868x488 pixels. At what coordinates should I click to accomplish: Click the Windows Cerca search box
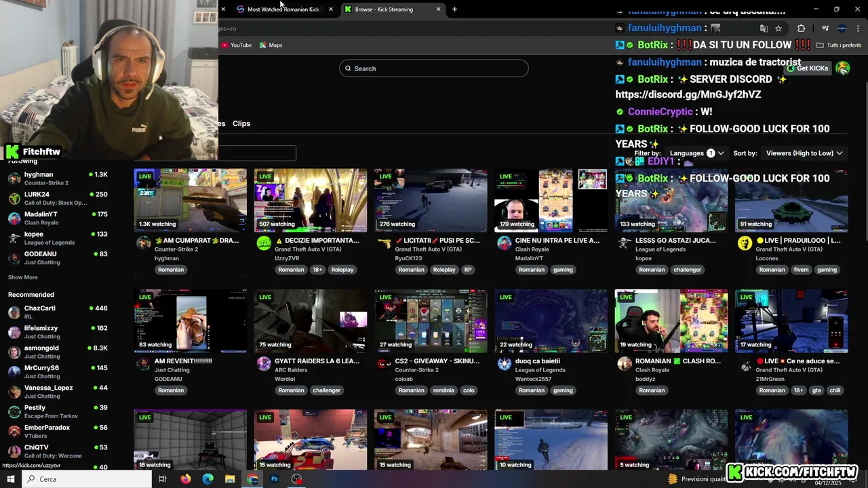coord(87,479)
